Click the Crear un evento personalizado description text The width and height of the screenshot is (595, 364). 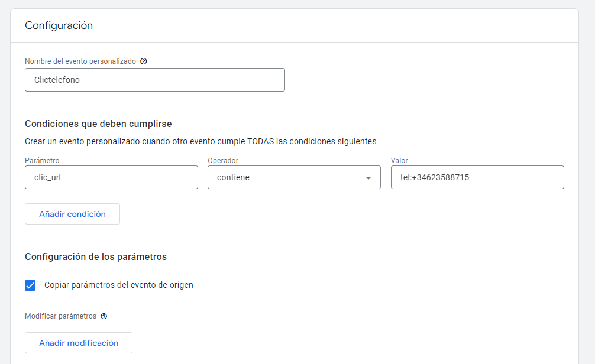[x=201, y=141]
